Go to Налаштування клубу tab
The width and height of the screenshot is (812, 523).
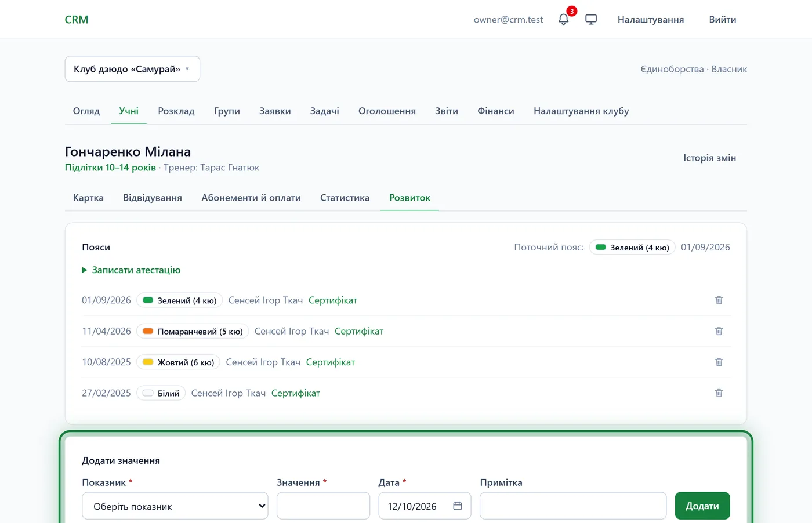(x=581, y=111)
